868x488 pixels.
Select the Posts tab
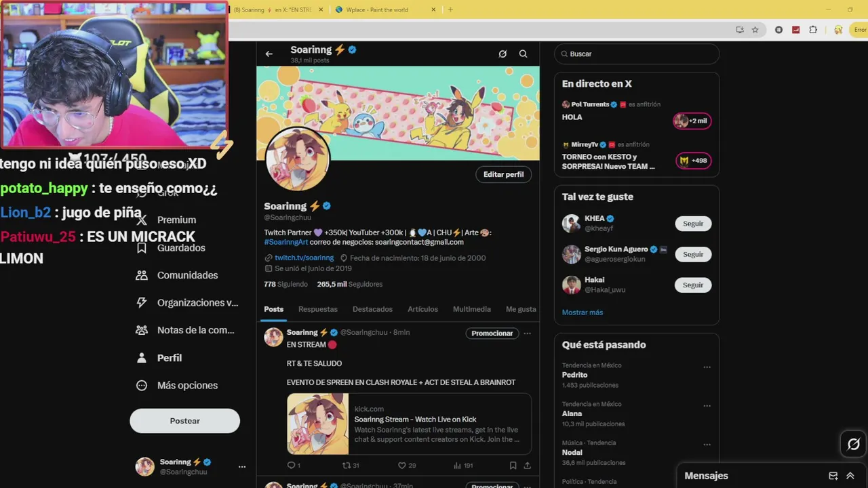(x=274, y=309)
